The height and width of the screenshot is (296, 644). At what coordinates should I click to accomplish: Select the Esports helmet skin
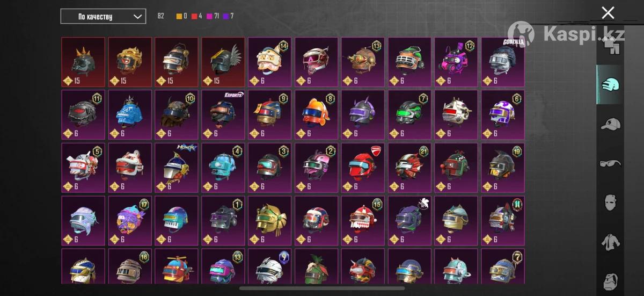coord(223,114)
